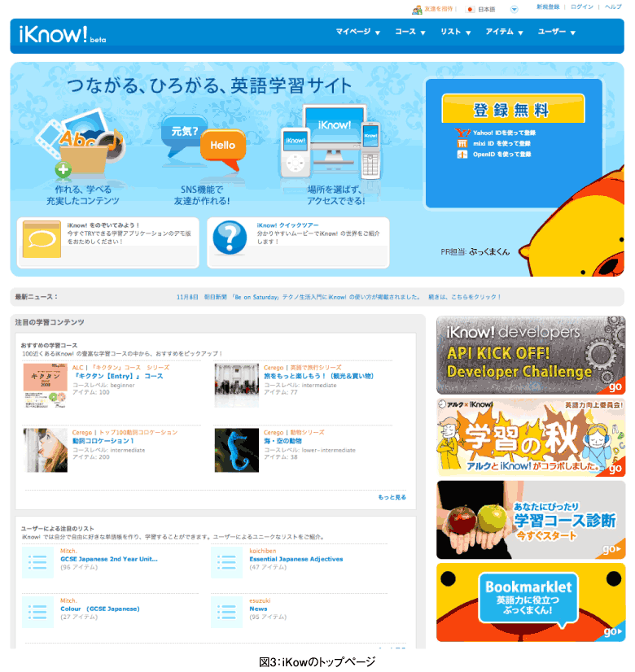Click the blue question mark tour icon
The image size is (635, 672).
(230, 238)
